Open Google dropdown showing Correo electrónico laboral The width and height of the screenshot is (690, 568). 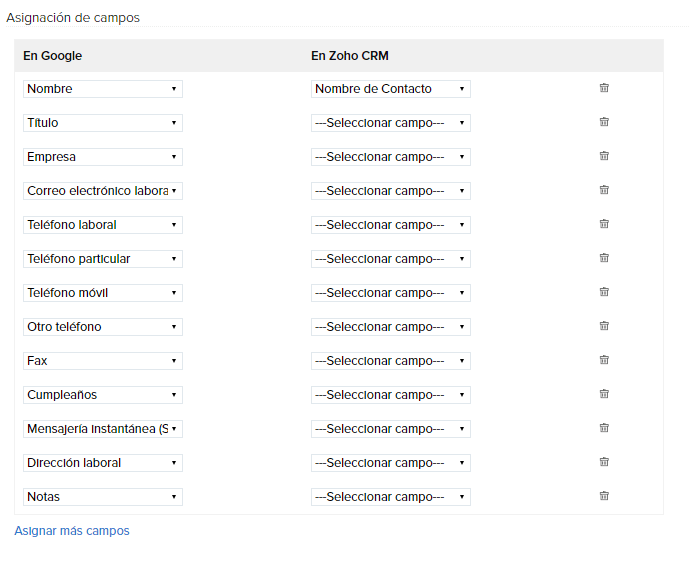[x=102, y=191]
